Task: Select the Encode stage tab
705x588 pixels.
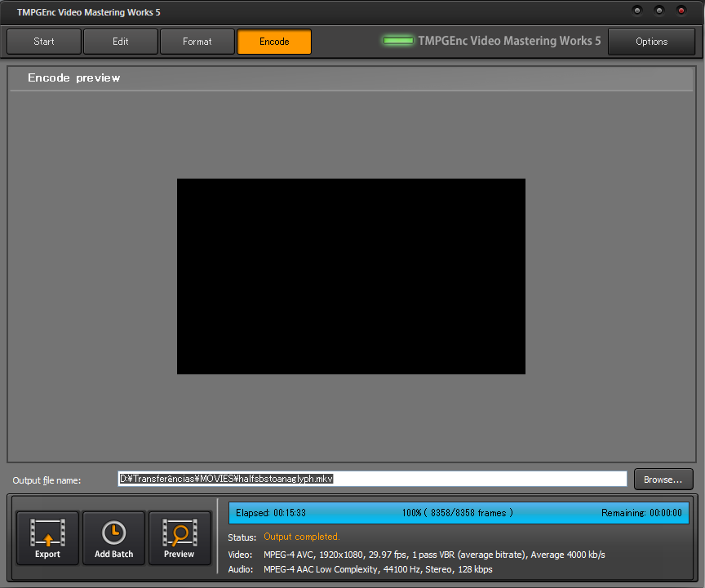Action: (274, 42)
